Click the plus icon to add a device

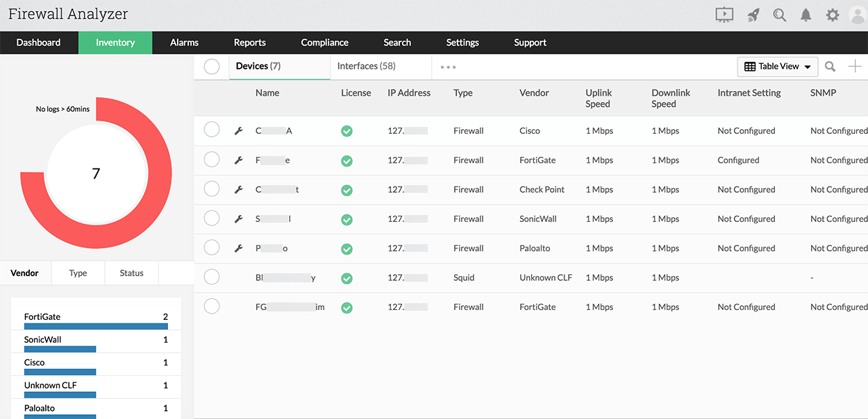pos(856,66)
